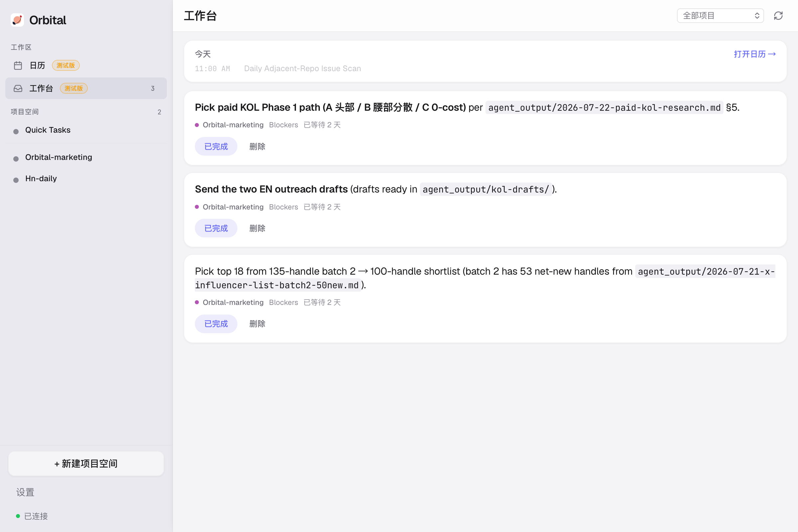Click the Orbital planet logo icon
Viewport: 798px width, 532px height.
click(x=17, y=20)
